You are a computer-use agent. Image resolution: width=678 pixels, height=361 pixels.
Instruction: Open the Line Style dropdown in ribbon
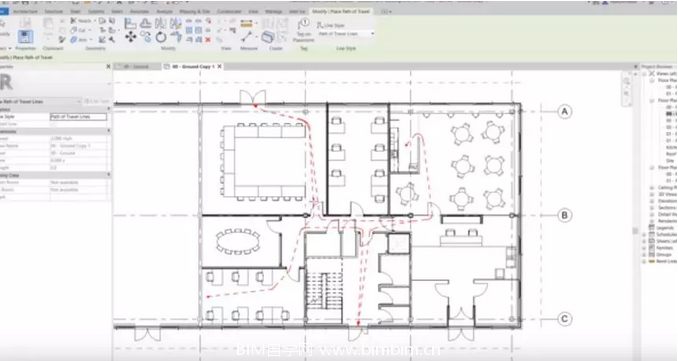pyautogui.click(x=346, y=34)
